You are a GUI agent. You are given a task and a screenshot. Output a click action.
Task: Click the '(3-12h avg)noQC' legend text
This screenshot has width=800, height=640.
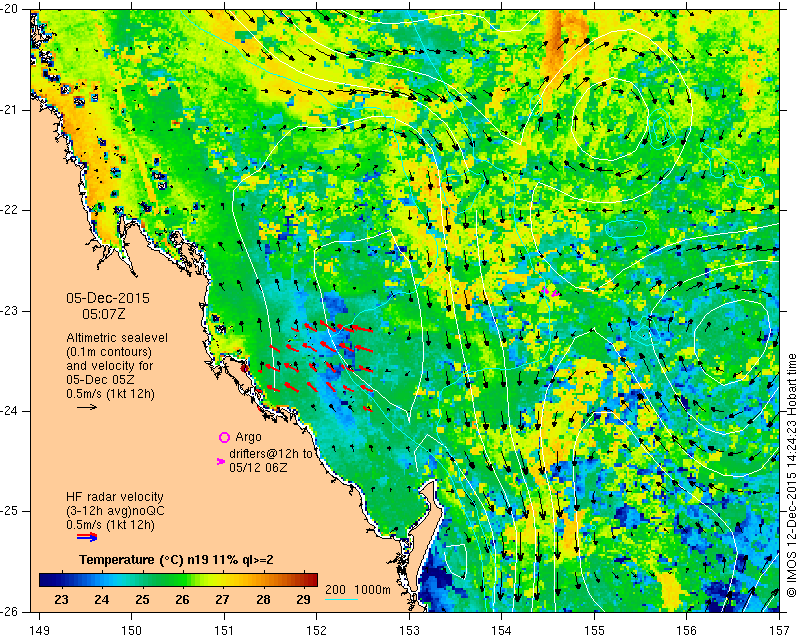115,511
